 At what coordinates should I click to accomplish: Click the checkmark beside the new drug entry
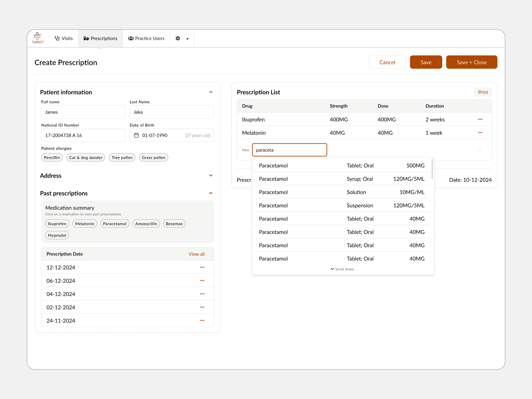point(480,150)
